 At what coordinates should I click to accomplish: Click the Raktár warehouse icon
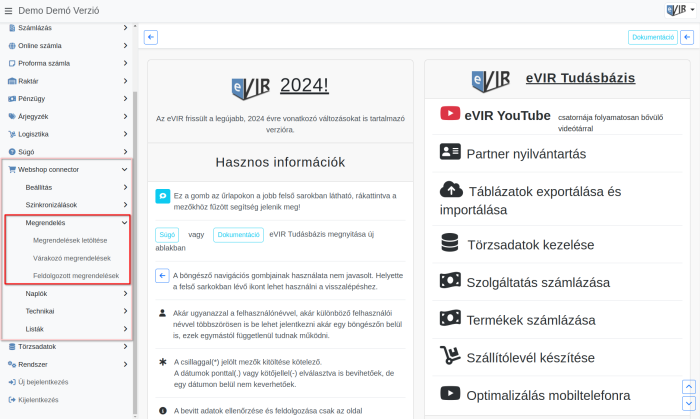[12, 81]
